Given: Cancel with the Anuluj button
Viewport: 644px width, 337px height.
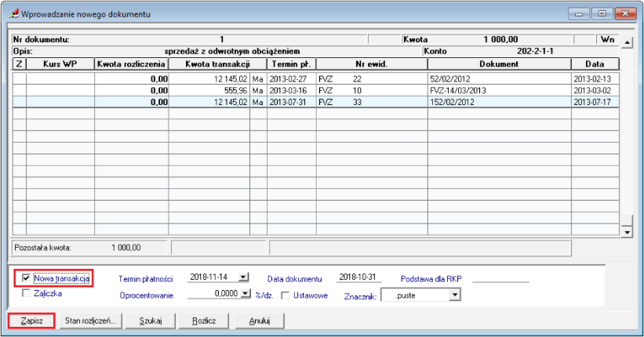Looking at the screenshot, I should [260, 321].
